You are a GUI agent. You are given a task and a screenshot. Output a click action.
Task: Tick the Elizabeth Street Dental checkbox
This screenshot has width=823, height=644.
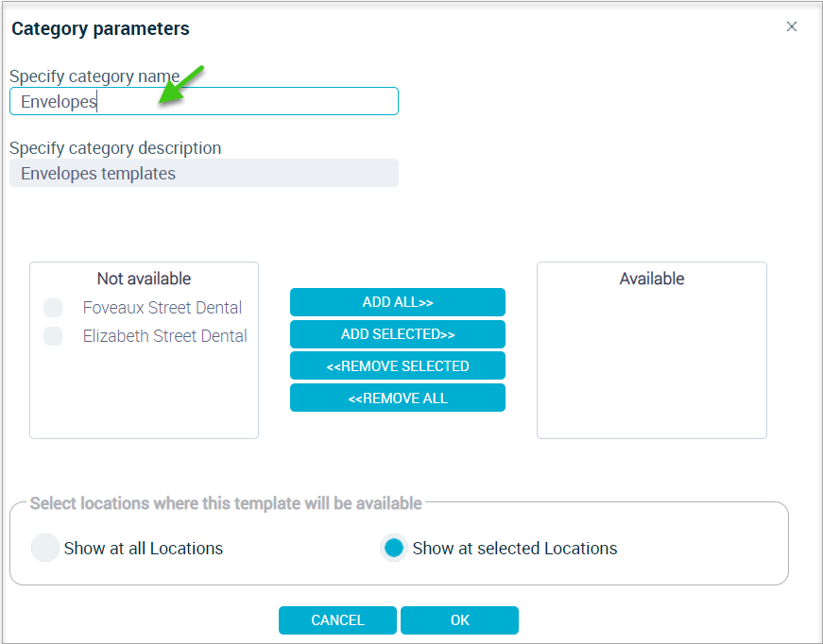pos(53,336)
